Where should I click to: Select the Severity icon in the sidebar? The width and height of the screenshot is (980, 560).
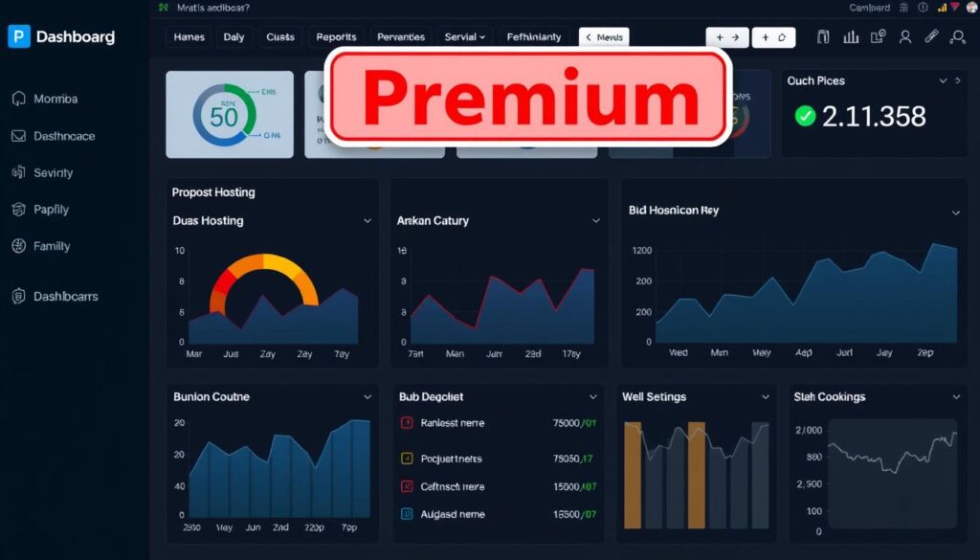click(19, 173)
